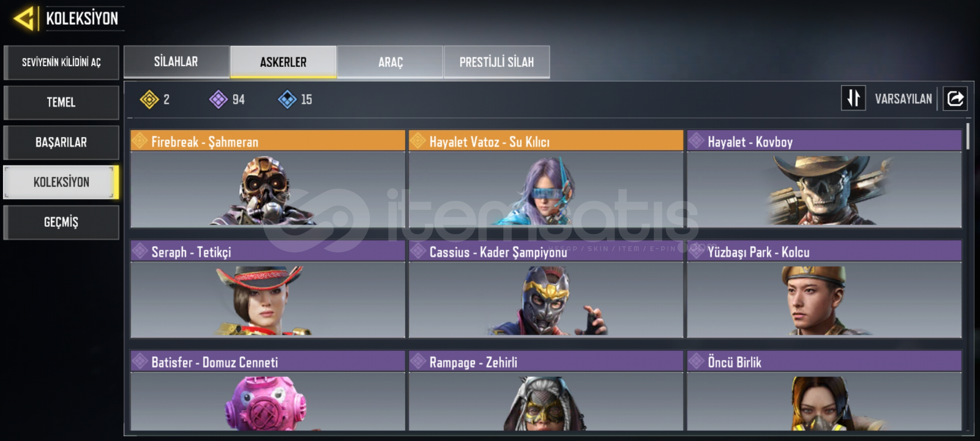
Task: Select the ASKERLER tab
Action: point(283,62)
